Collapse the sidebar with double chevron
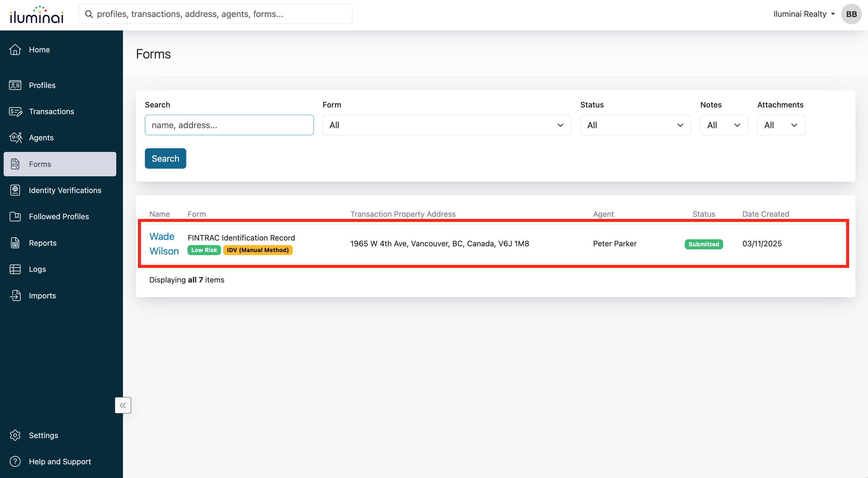868x478 pixels. 123,405
